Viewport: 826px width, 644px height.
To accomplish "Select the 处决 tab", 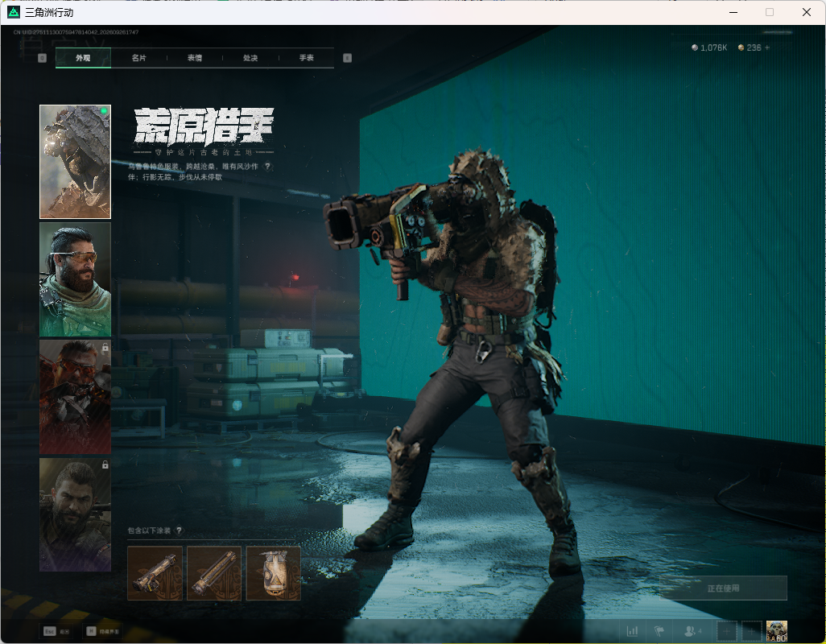I will tap(250, 58).
